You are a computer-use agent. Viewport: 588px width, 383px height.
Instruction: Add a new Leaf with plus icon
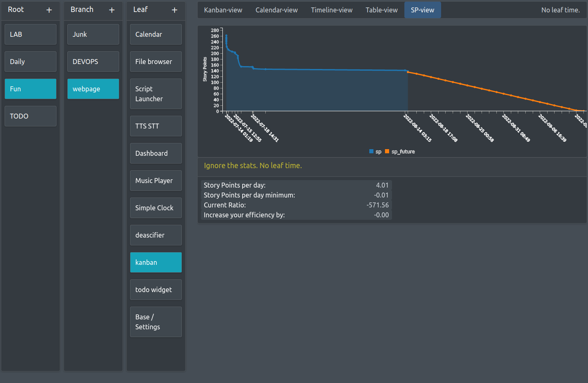(x=175, y=10)
